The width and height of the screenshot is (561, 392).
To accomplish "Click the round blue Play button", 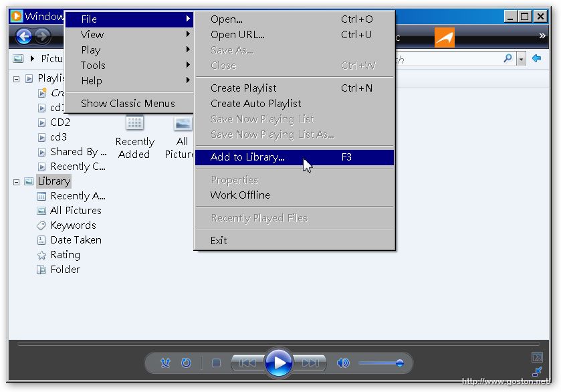I will coord(278,363).
